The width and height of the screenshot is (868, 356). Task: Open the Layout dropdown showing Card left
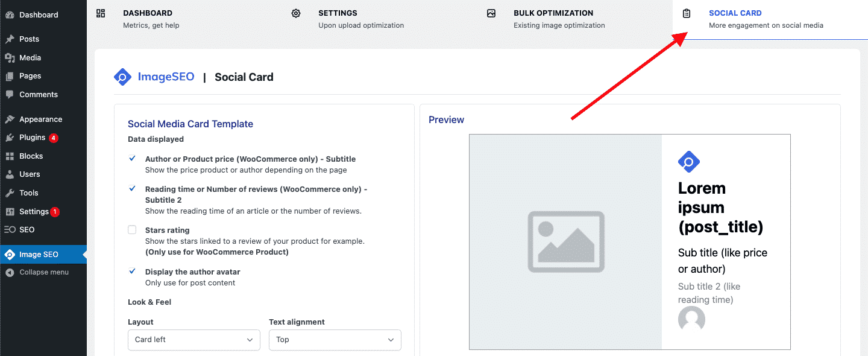coord(193,340)
